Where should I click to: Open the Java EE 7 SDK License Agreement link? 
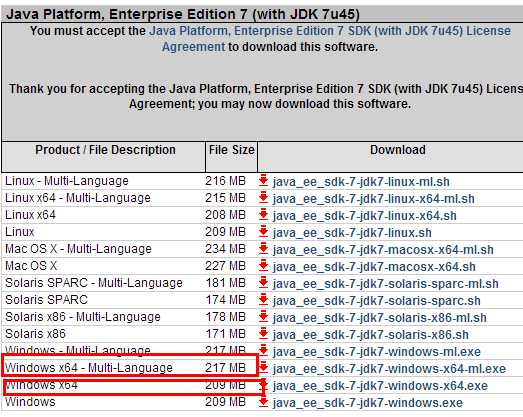tap(330, 39)
